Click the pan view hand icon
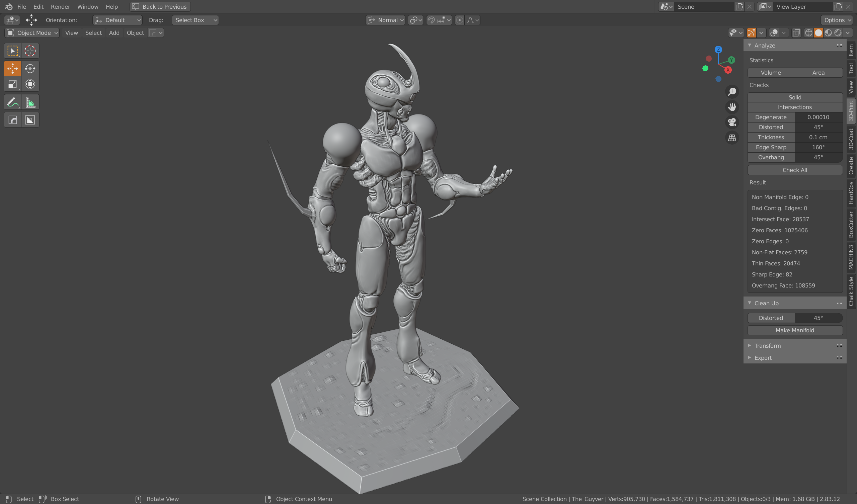This screenshot has width=857, height=504. pos(732,107)
